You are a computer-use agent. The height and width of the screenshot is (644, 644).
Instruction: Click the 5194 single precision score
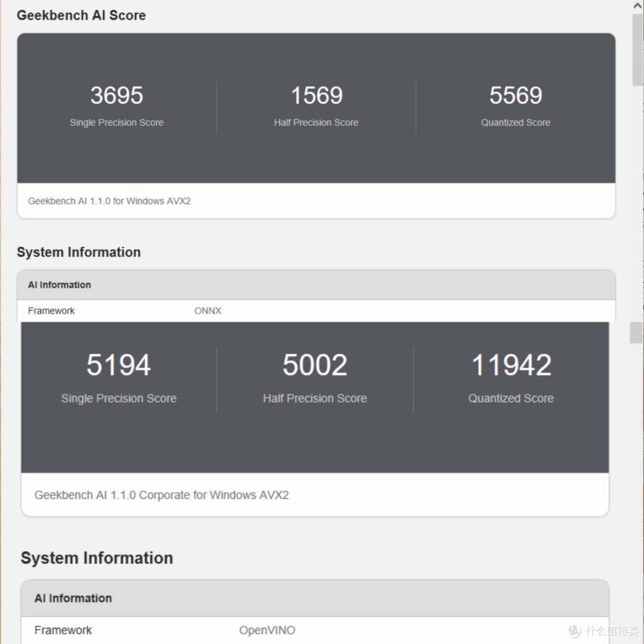[x=119, y=365]
